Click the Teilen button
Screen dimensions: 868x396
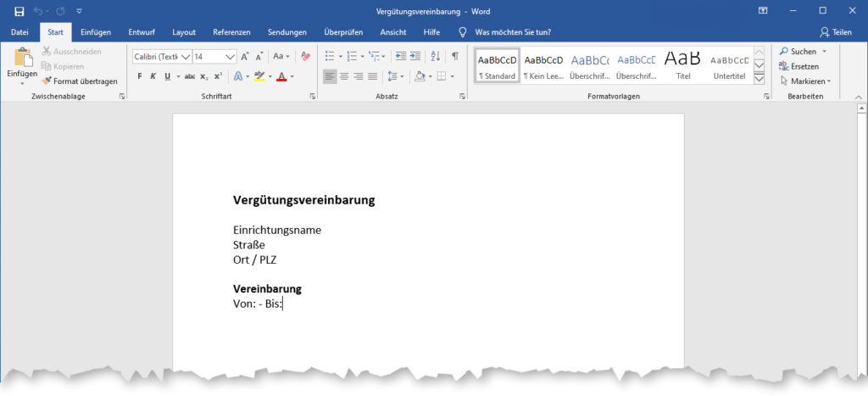point(835,32)
